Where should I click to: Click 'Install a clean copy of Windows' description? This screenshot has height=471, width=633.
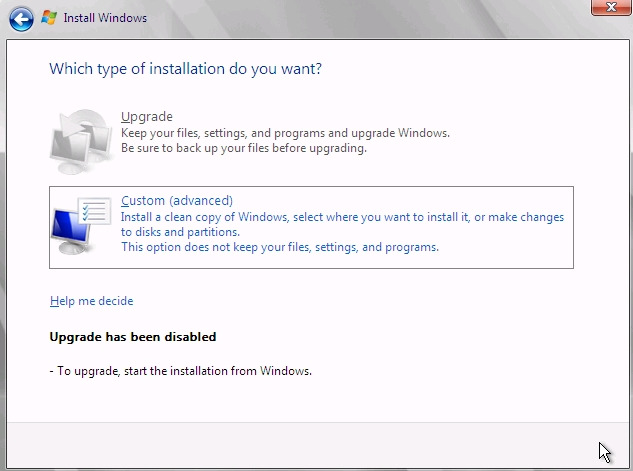(342, 217)
